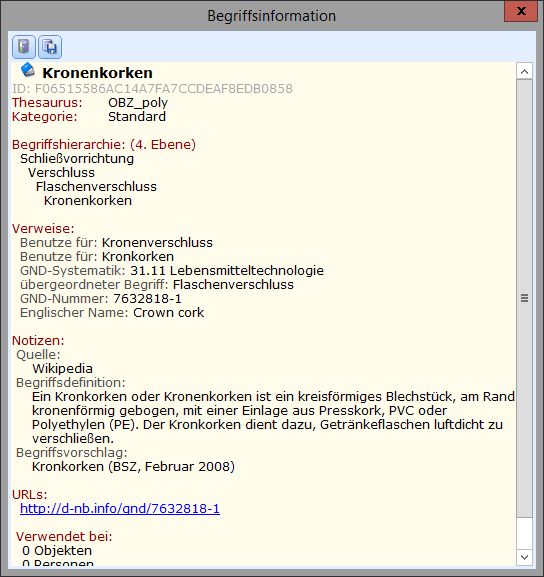Click the Wikipedia source entry
Screen dimensions: 544x577
coord(62,368)
